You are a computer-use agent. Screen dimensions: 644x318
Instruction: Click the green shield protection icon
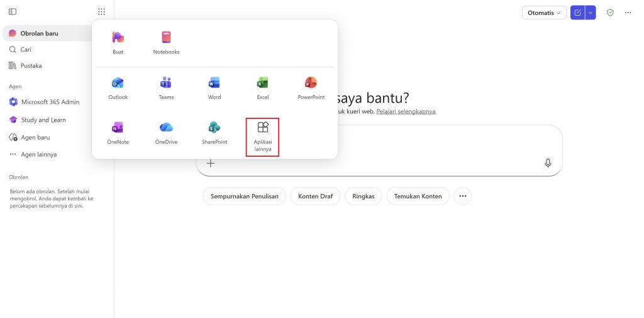(x=610, y=13)
